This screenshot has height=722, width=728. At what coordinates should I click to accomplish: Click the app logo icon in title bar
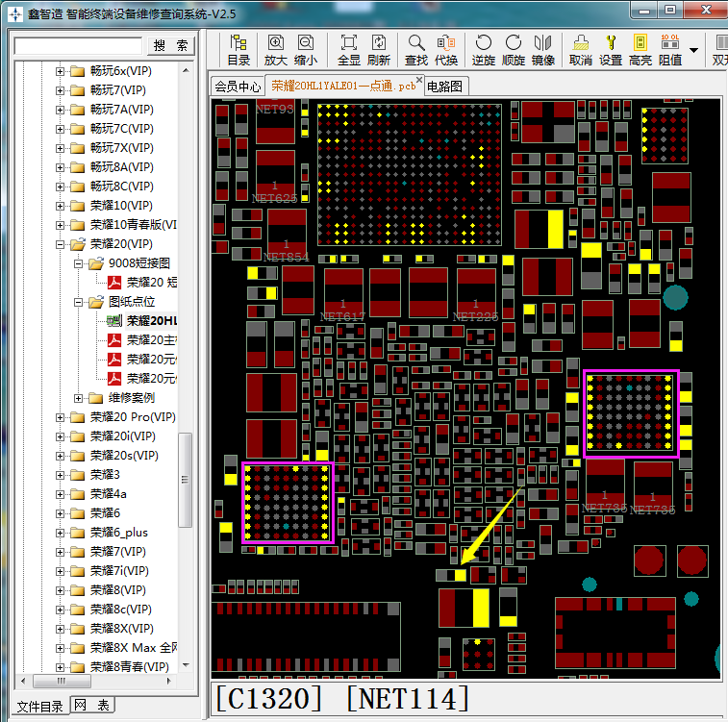click(14, 14)
